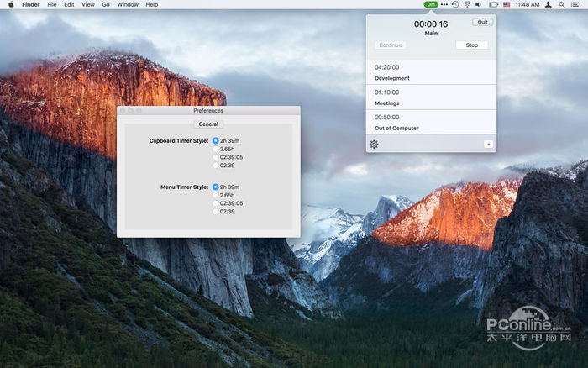Open the Time Machine menu bar icon
The height and width of the screenshot is (368, 588).
454,4
